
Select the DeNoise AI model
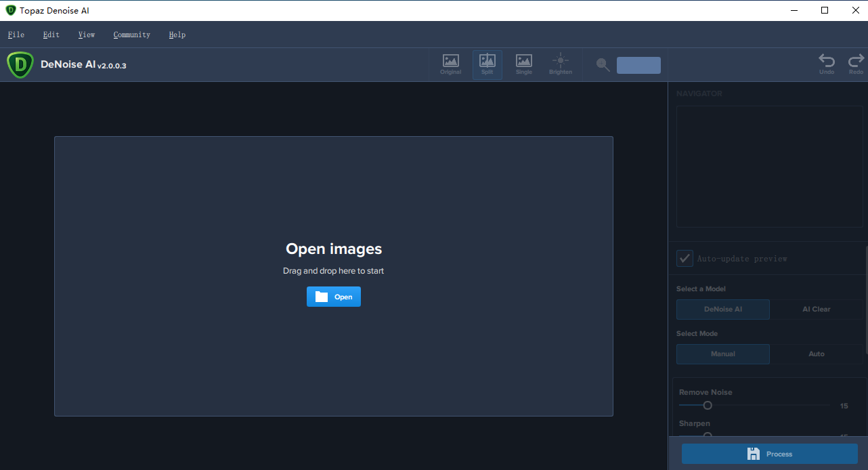pyautogui.click(x=723, y=309)
